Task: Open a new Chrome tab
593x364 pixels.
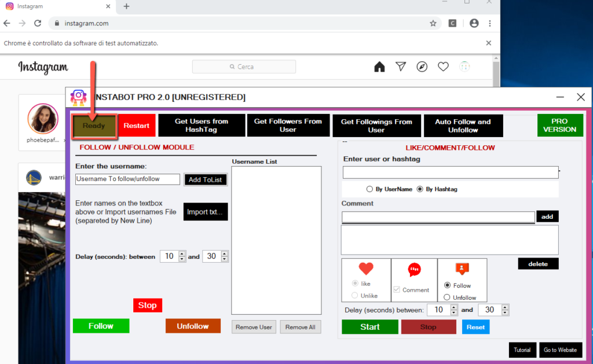Action: click(126, 6)
